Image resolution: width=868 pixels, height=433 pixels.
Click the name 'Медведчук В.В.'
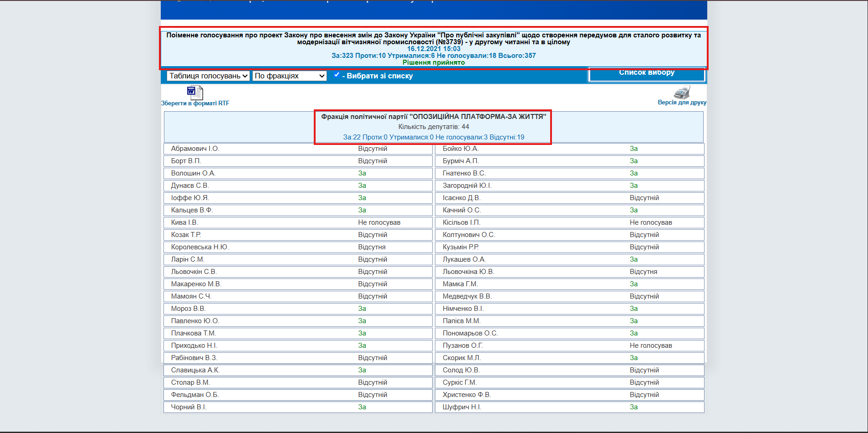[x=467, y=296]
